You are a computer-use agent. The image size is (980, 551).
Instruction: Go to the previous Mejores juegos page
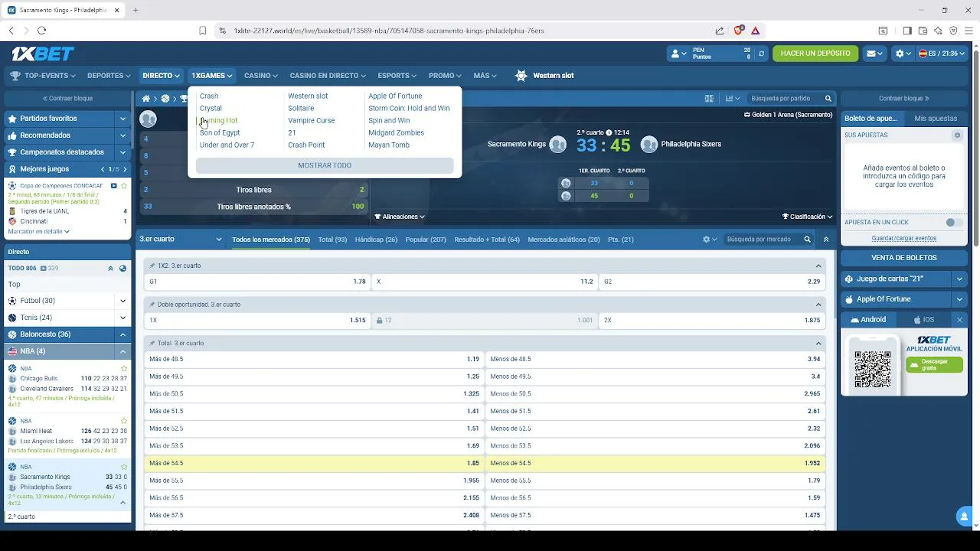[x=103, y=169]
